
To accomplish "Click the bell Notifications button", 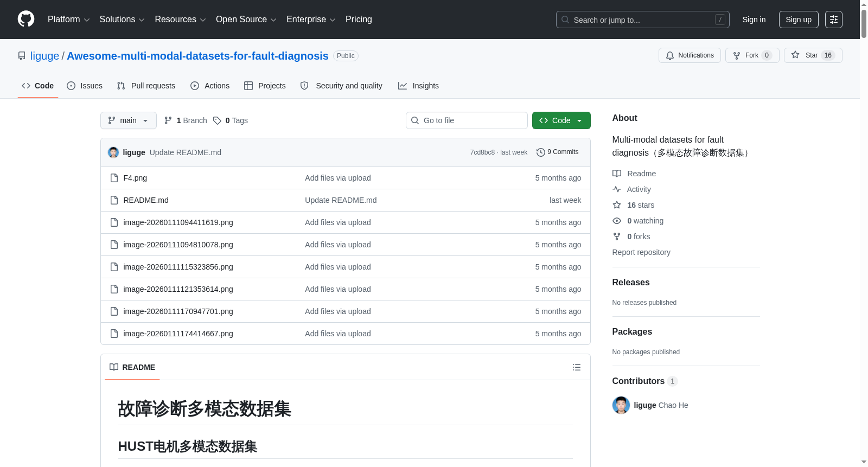I will (690, 55).
